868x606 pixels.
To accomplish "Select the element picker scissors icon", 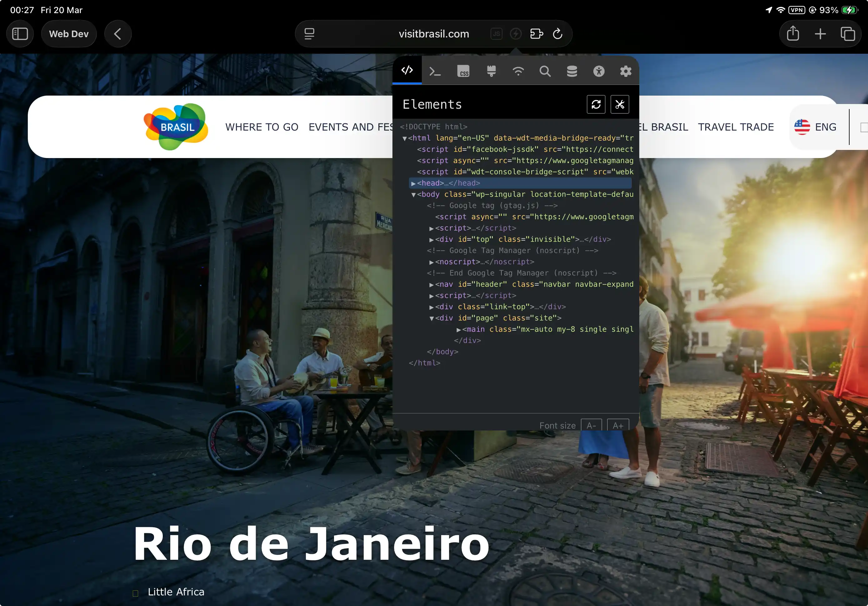I will (620, 104).
